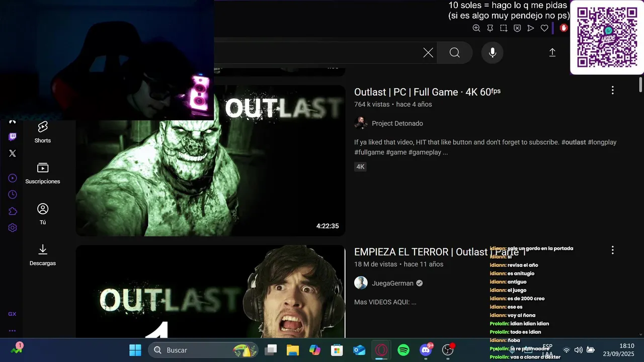Open the Project Detonado channel link
644x362 pixels.
click(x=397, y=123)
